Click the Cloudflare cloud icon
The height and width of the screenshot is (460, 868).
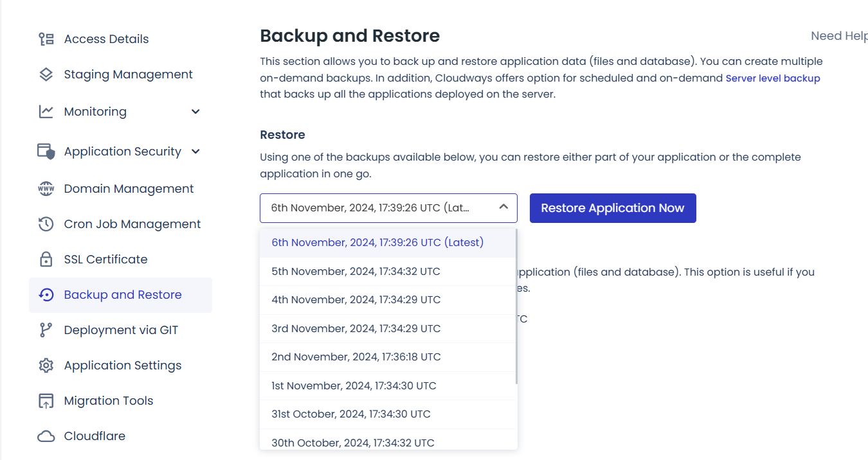(46, 436)
